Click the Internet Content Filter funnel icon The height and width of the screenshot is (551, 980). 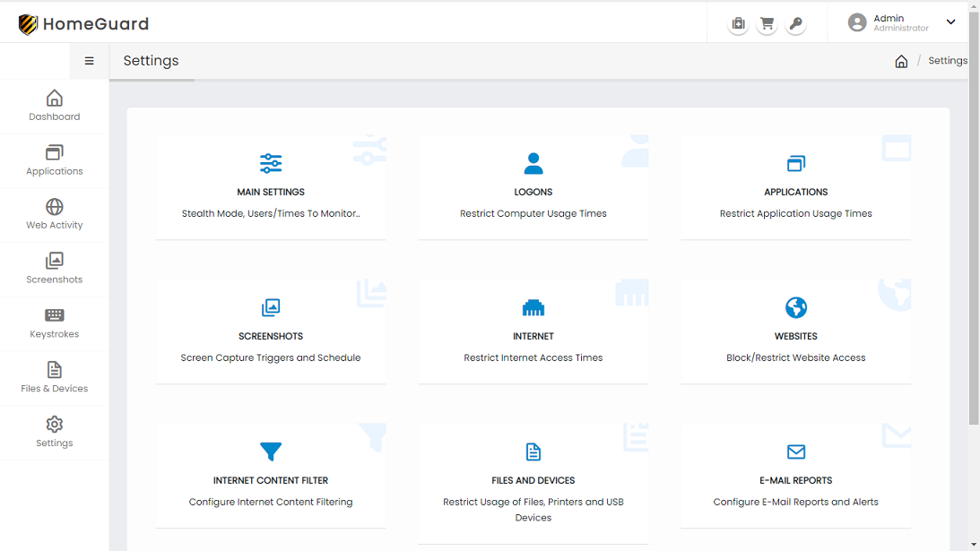[x=271, y=451]
